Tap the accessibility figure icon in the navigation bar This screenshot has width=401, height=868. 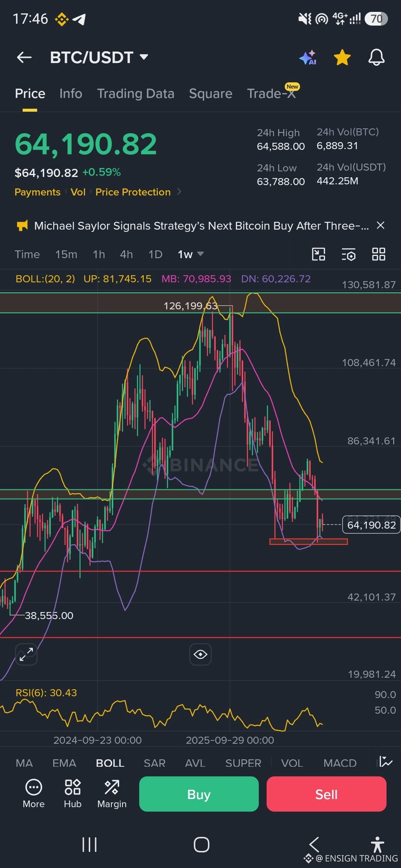click(377, 845)
